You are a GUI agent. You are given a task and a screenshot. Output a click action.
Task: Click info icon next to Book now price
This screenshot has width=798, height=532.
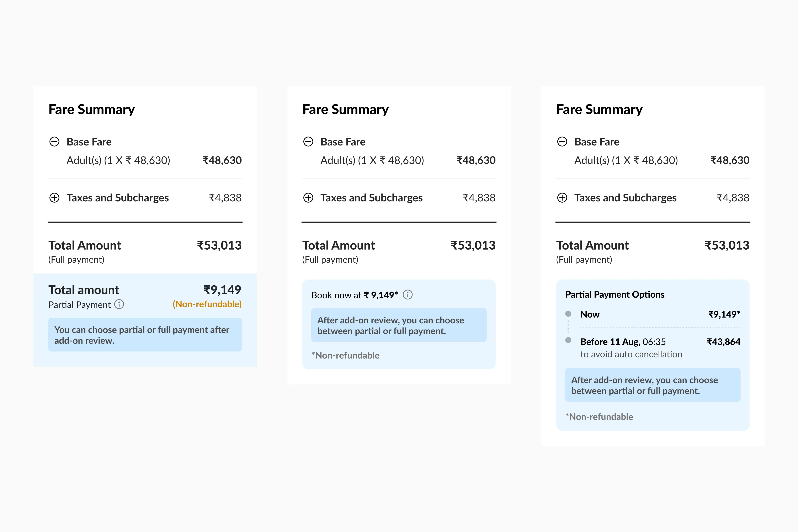point(408,295)
